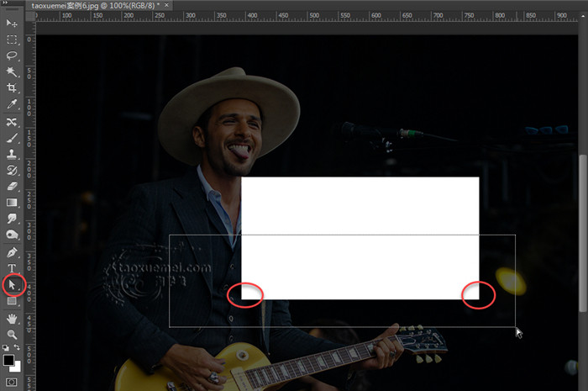
Task: Open the foreground color swatch picker
Action: (8, 360)
